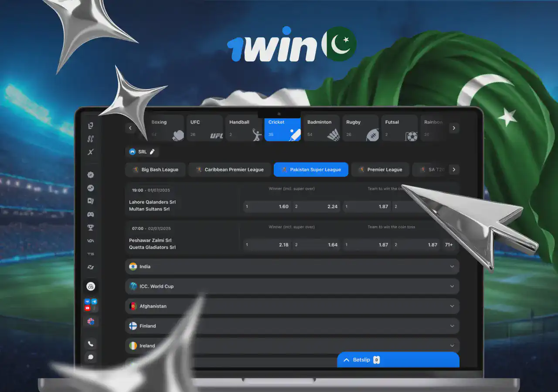
Task: Expand the Betslip panel
Action: coord(398,360)
